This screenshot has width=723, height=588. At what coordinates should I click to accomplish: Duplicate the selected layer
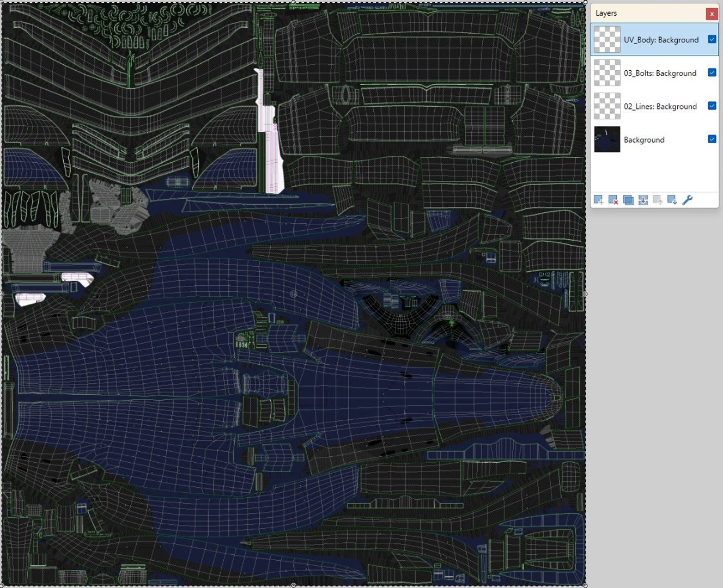click(x=628, y=200)
